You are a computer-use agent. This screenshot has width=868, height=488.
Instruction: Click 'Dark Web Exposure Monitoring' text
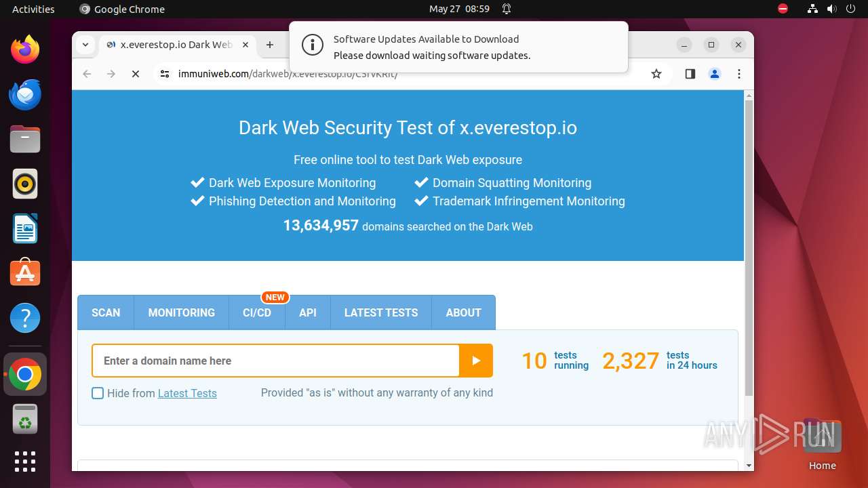[292, 183]
